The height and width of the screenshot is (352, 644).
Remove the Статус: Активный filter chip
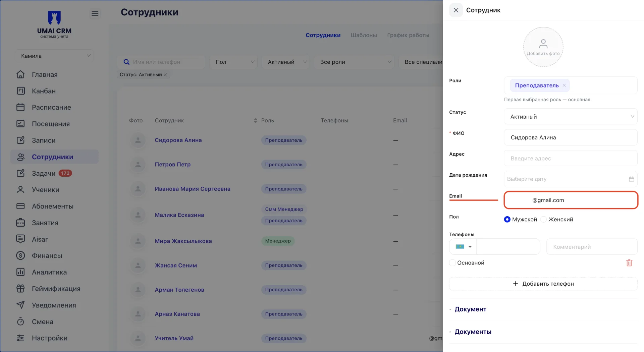pyautogui.click(x=165, y=75)
